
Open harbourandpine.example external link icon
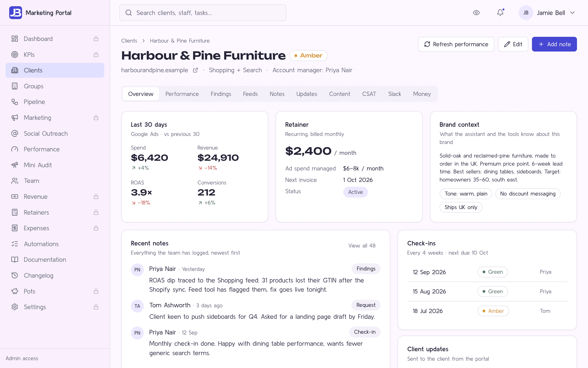(x=195, y=70)
